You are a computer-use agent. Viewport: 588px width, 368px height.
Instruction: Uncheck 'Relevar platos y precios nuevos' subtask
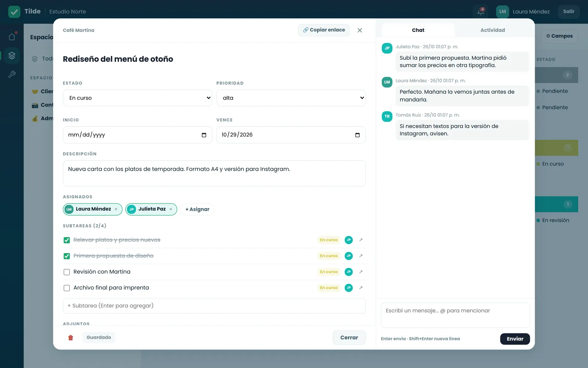67,240
